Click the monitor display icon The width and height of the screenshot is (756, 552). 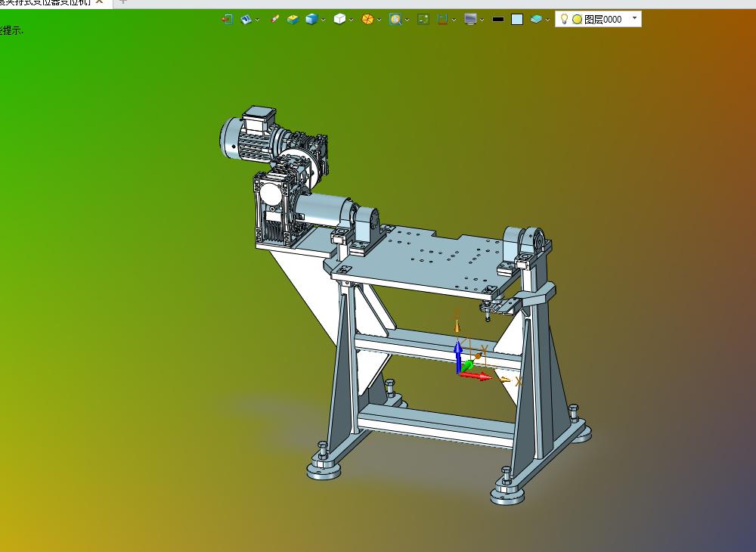pyautogui.click(x=470, y=20)
